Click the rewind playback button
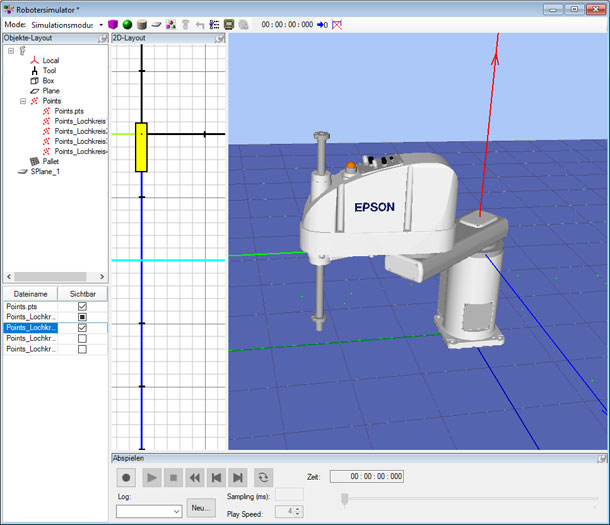Viewport: 610px width, 525px height. tap(196, 478)
